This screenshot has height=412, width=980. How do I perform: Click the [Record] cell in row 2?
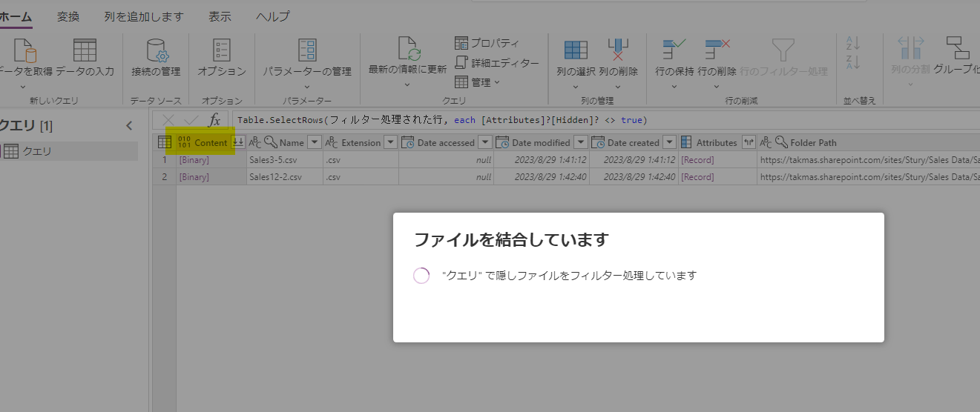point(717,177)
